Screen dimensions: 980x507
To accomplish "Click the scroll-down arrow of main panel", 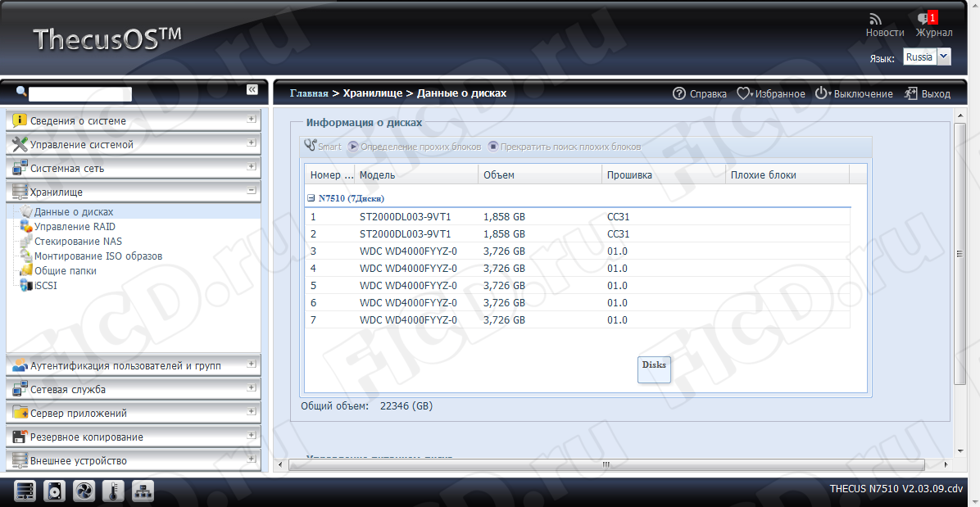I will pyautogui.click(x=960, y=450).
